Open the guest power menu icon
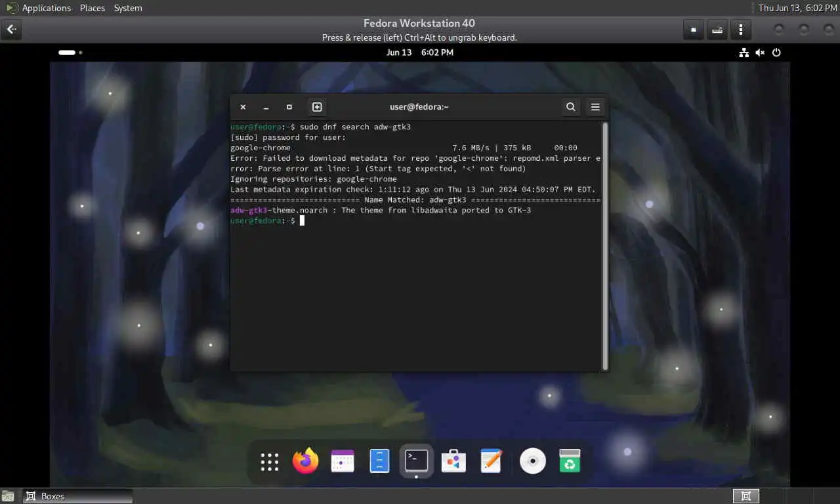840x504 pixels. point(776,52)
